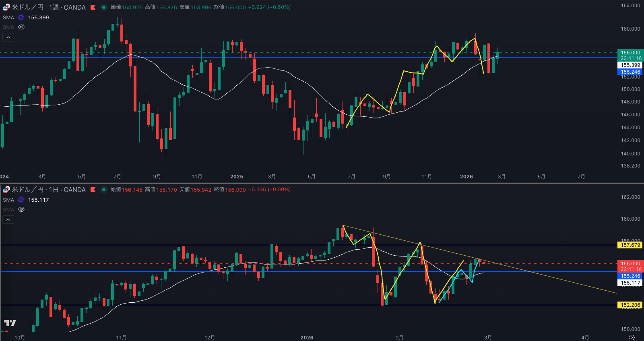The image size is (644, 341).
Task: Click the purple SMA refresh icon on daily chart
Action: pos(21,200)
